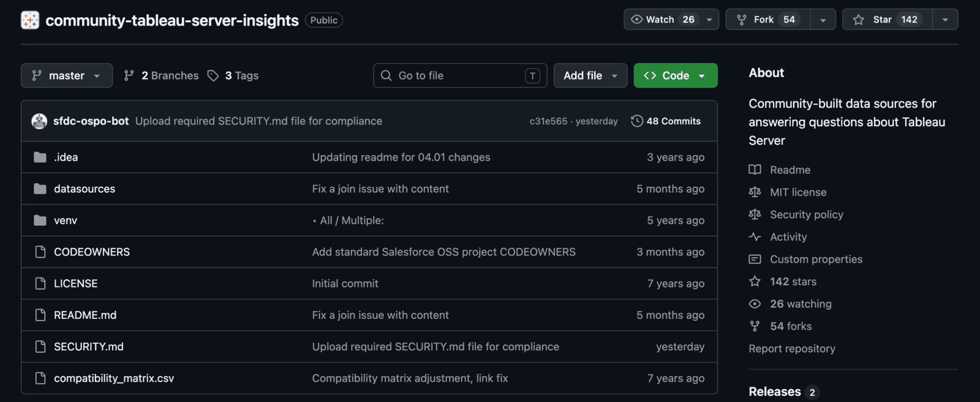
Task: Open the SECURITY.md file
Action: tap(89, 347)
